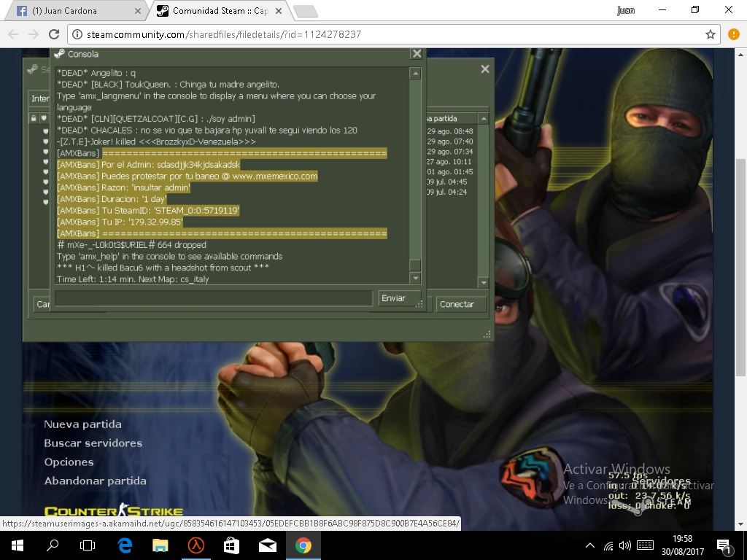Click the console line Razon: 'insultar admin'
This screenshot has width=747, height=560.
[x=123, y=187]
